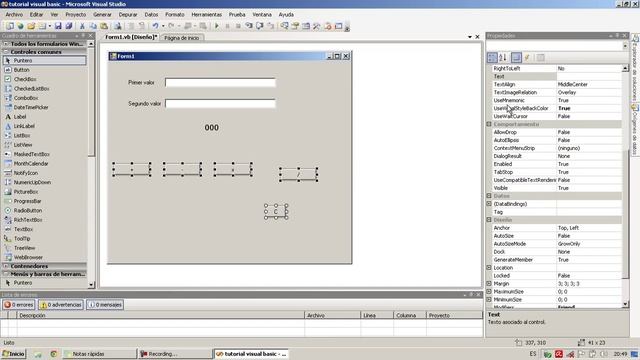Screen dimensions: 640x360
Task: Expand the Margin property
Action: click(x=489, y=284)
